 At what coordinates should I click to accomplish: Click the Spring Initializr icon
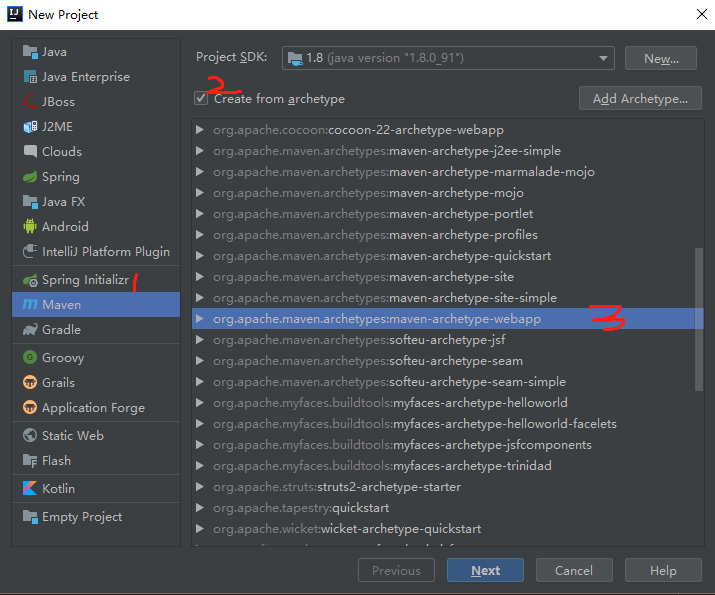30,280
